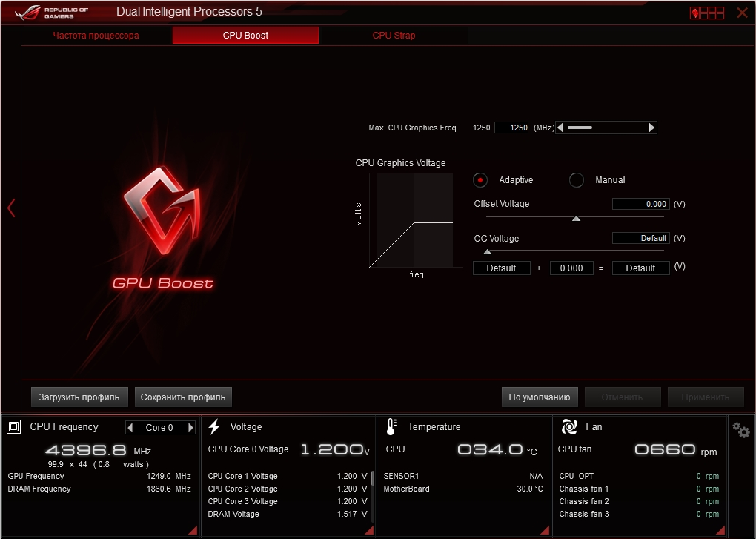This screenshot has height=539, width=756.
Task: Click the Сохранить профиль button
Action: [x=183, y=397]
